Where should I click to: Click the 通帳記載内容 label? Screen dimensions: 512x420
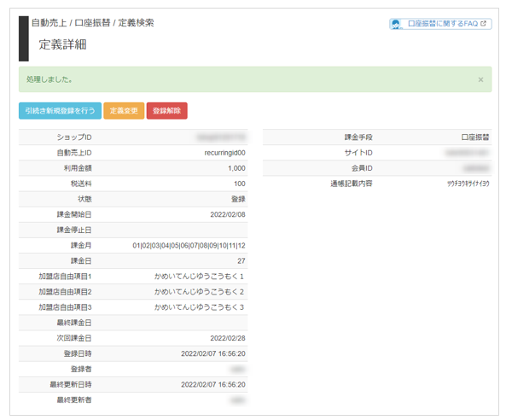(352, 184)
